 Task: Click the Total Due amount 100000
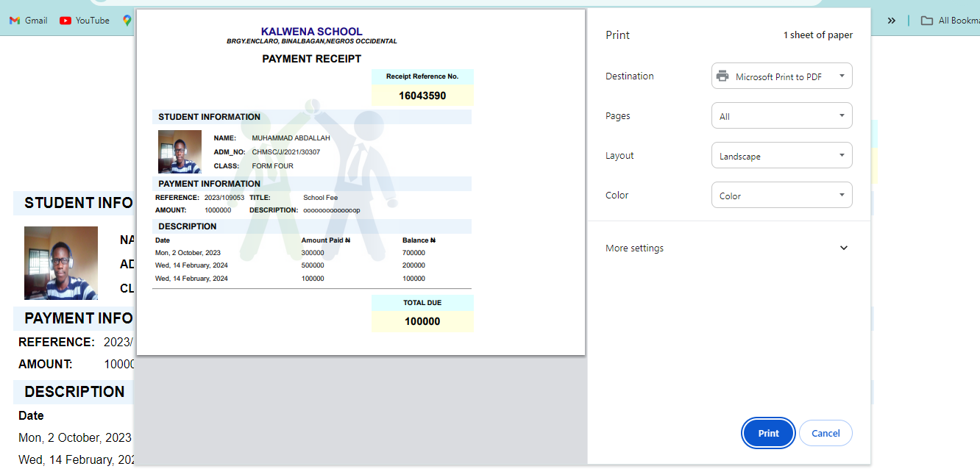tap(422, 321)
